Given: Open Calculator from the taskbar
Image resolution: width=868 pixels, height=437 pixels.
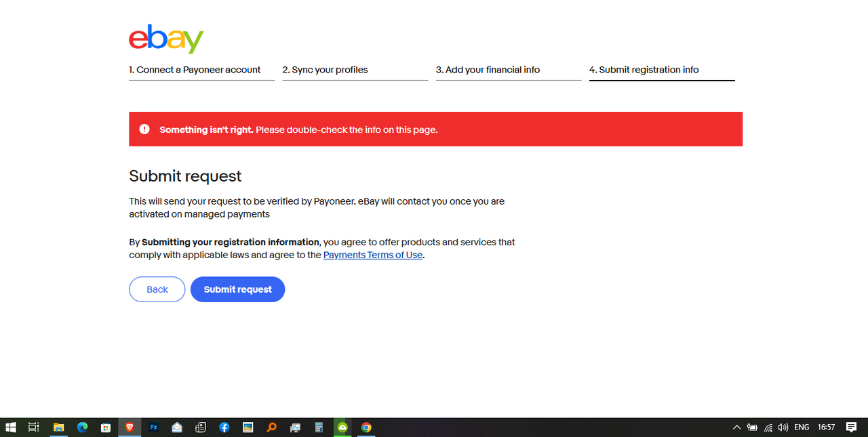Looking at the screenshot, I should coord(319,428).
